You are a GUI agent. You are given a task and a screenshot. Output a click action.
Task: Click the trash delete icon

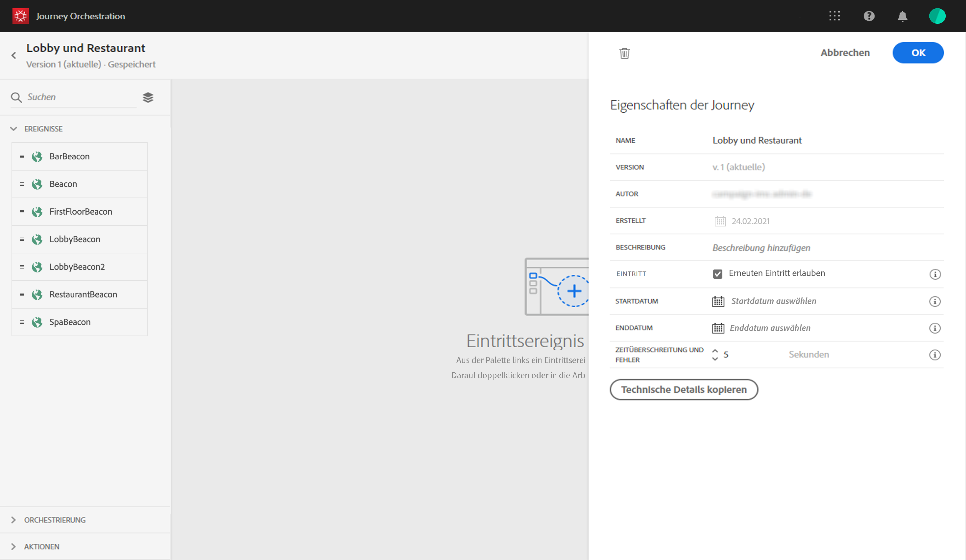(x=624, y=53)
